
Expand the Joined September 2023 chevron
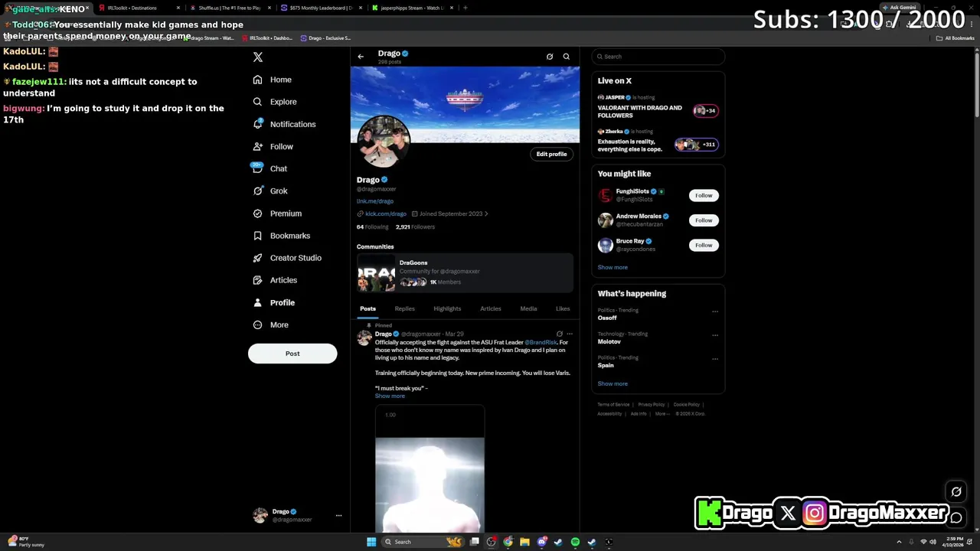(486, 214)
